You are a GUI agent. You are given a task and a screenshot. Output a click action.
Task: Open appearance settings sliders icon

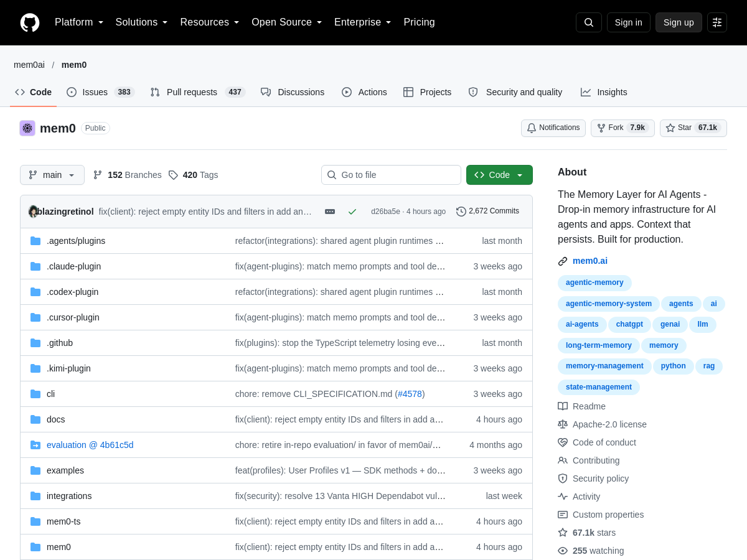pyautogui.click(x=717, y=22)
